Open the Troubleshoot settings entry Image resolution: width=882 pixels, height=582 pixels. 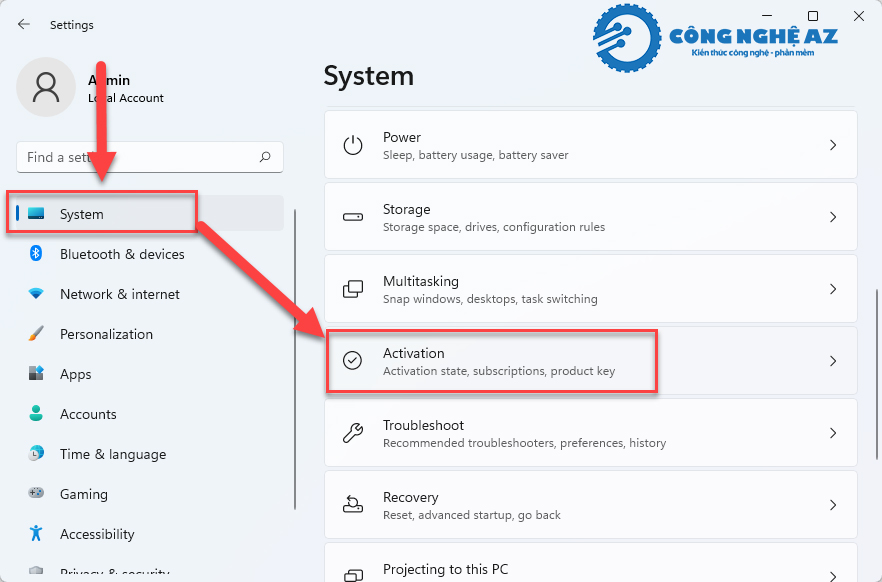click(591, 432)
